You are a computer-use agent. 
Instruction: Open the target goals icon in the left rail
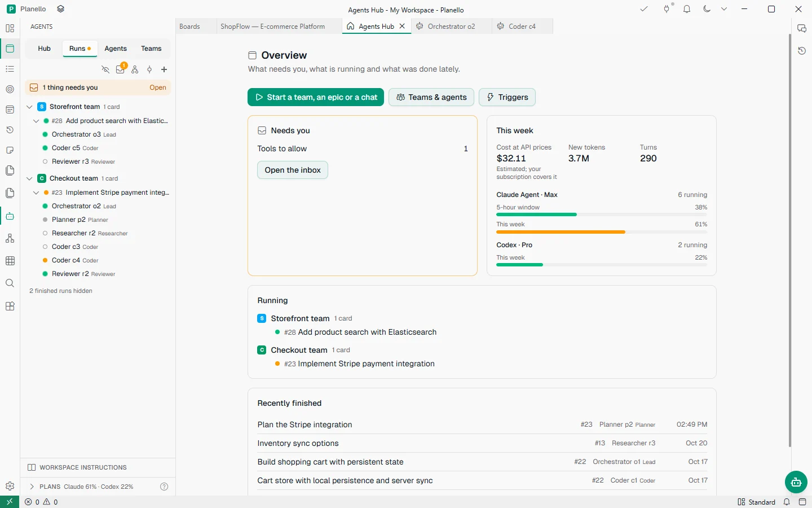click(10, 89)
